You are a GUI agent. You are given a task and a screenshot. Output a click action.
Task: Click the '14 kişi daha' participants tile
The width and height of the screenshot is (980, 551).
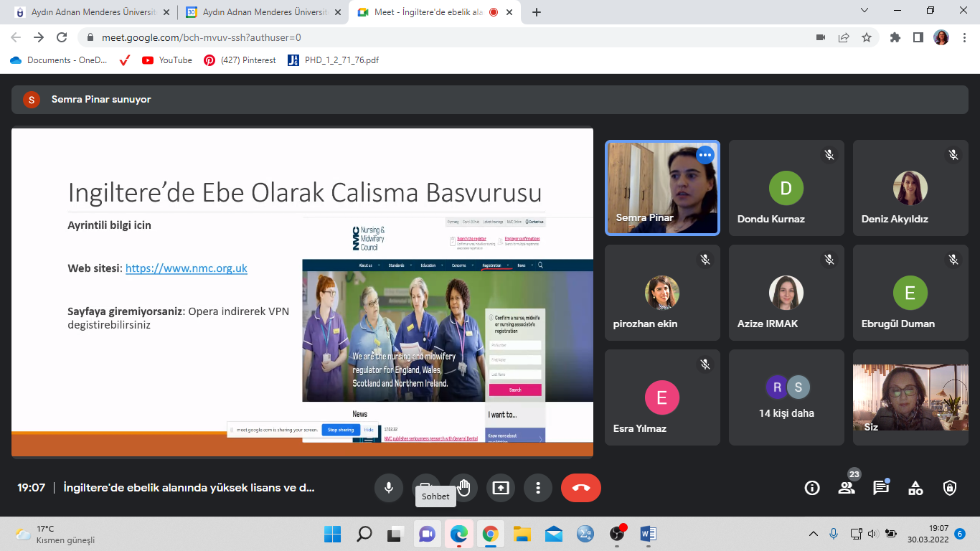[786, 397]
